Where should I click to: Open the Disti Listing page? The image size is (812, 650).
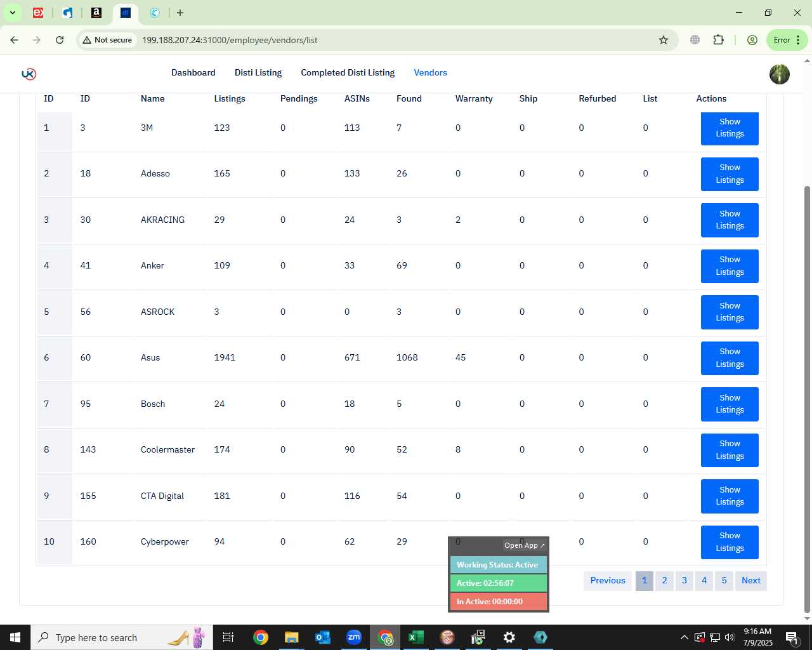pos(258,73)
